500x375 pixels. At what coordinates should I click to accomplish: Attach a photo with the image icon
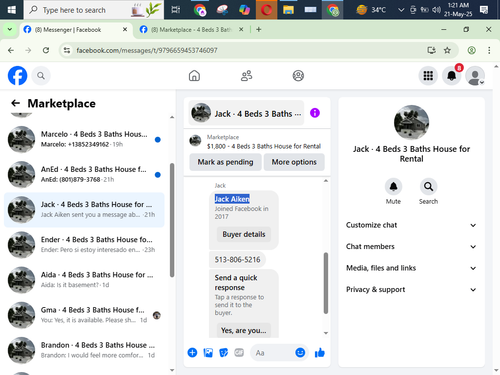[208, 352]
